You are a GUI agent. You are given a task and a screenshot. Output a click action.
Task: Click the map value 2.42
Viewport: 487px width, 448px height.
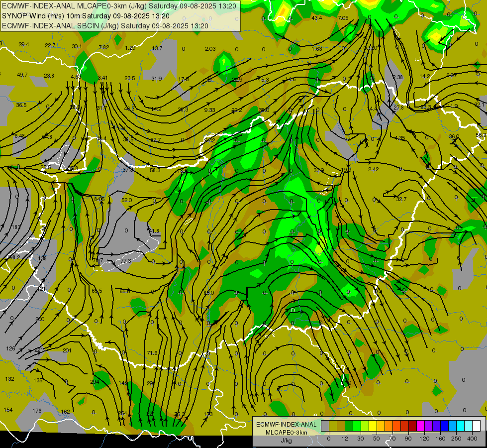373,169
